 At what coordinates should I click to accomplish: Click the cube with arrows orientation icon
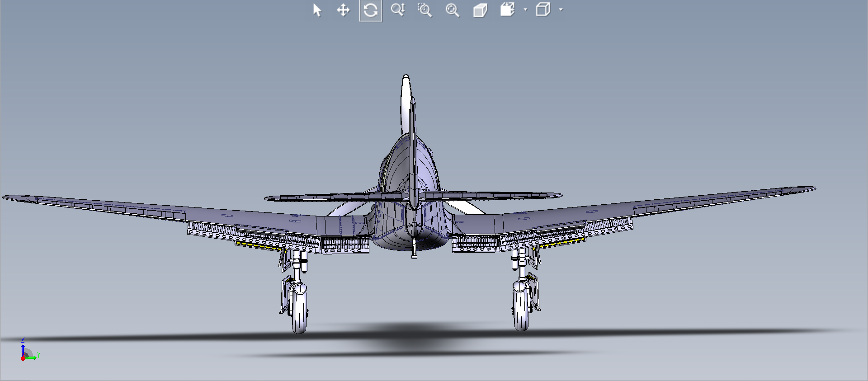[508, 9]
